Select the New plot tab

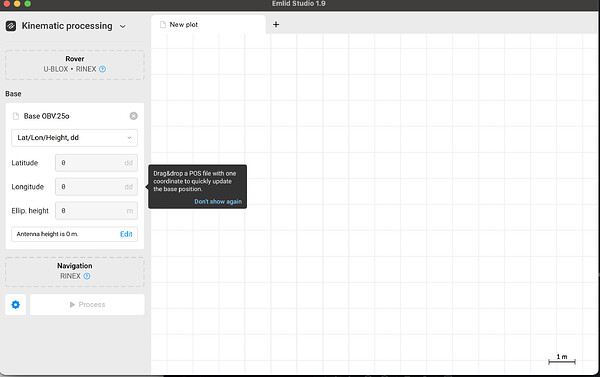(x=209, y=24)
